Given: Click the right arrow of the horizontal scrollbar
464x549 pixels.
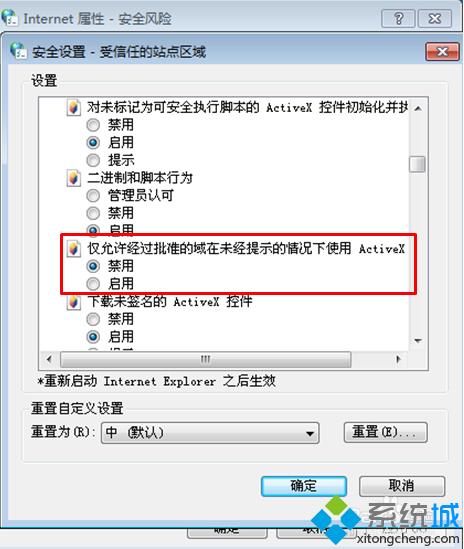Looking at the screenshot, I should (398, 359).
